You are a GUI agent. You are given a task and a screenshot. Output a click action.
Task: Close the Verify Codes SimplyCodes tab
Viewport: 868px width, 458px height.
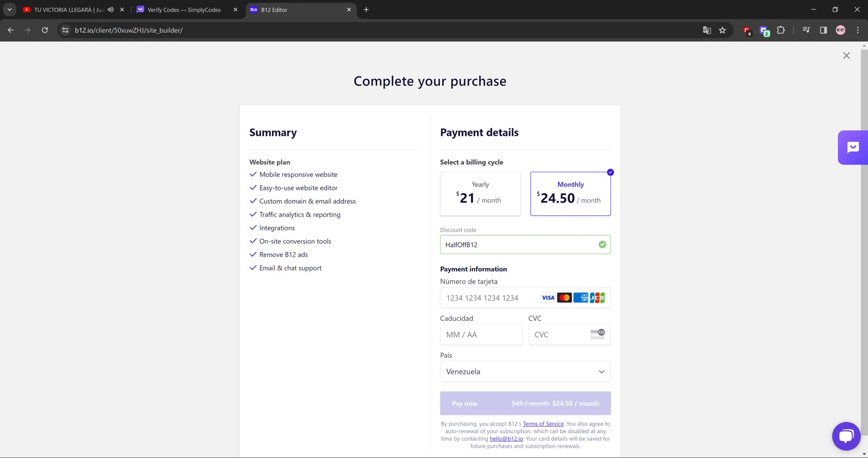click(236, 10)
